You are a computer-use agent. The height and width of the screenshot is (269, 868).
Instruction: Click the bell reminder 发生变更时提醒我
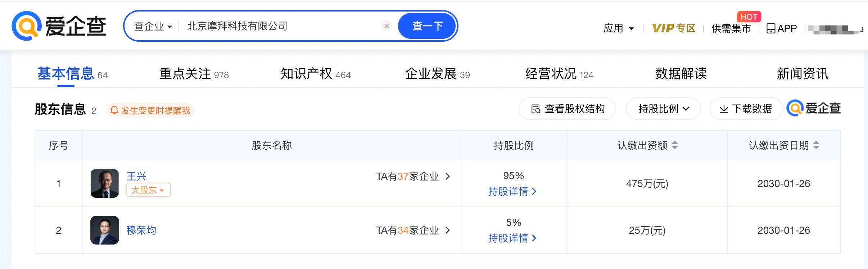[x=150, y=110]
